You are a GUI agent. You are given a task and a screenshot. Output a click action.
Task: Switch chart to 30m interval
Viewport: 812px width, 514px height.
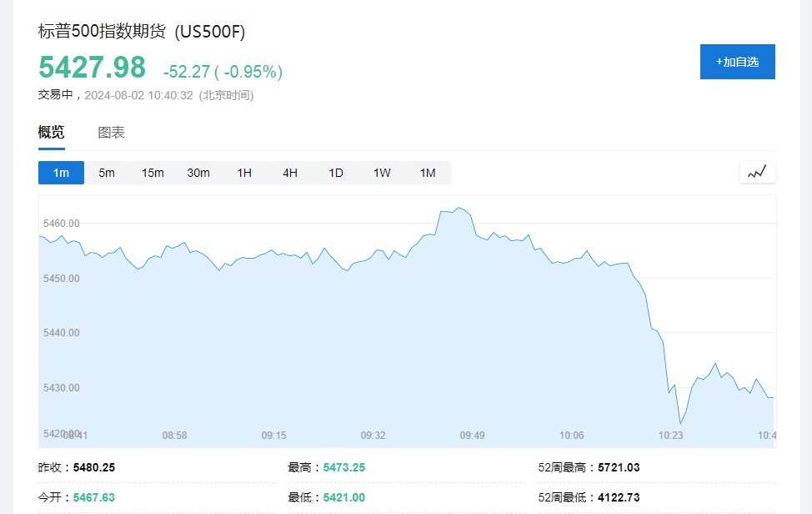point(198,173)
